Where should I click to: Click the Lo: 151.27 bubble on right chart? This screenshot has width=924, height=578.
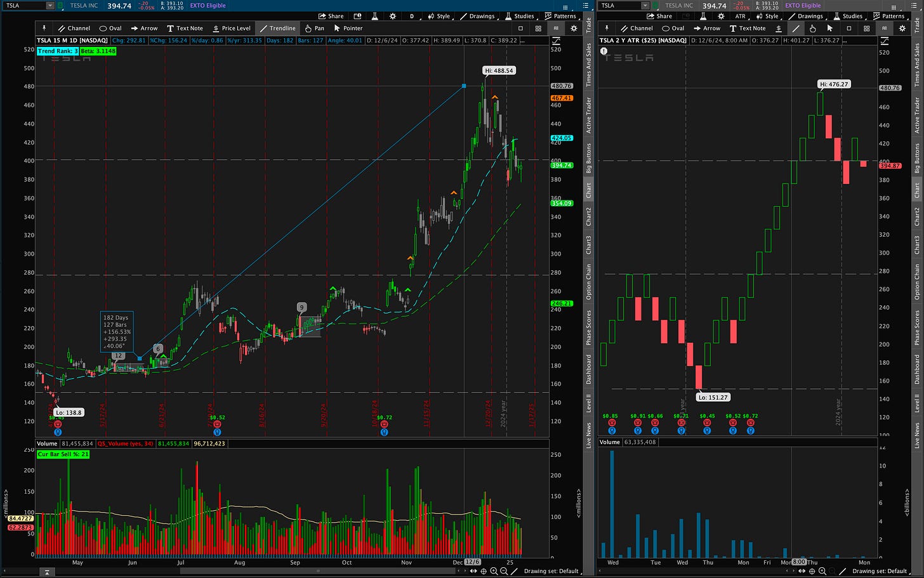(713, 397)
